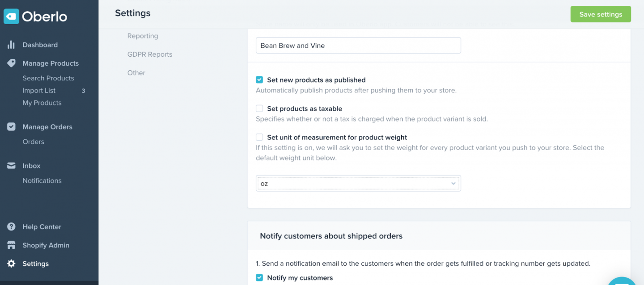Screen dimensions: 644x285
Task: Click the Bean Brew and Vine field
Action: pos(358,46)
